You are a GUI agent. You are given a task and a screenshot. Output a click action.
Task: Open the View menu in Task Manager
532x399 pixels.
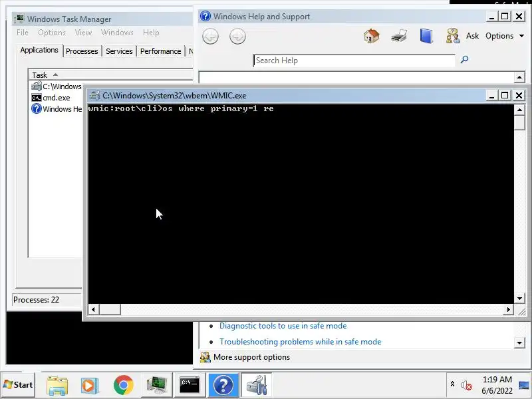pyautogui.click(x=84, y=33)
